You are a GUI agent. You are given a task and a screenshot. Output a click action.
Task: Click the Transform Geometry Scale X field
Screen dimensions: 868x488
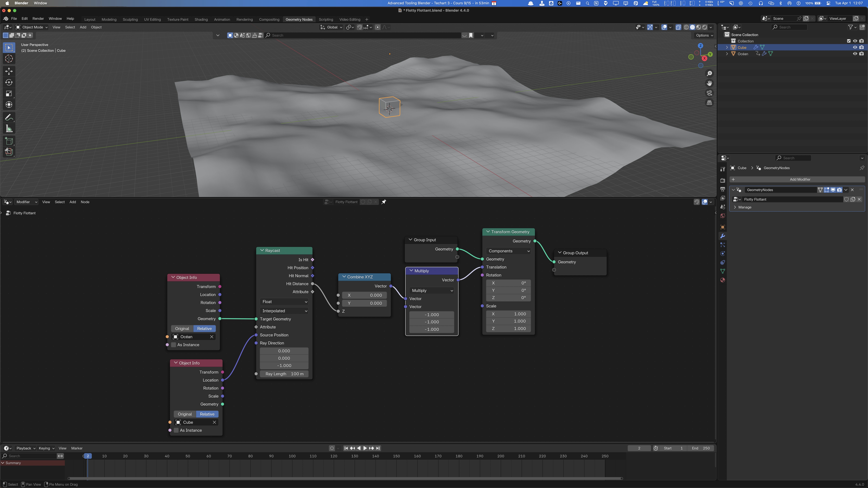(x=508, y=314)
